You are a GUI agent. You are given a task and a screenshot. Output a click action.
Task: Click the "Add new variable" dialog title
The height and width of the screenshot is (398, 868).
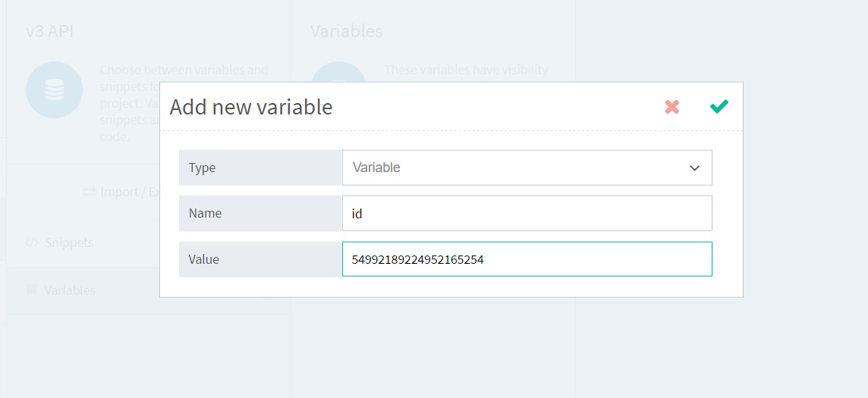click(x=251, y=107)
